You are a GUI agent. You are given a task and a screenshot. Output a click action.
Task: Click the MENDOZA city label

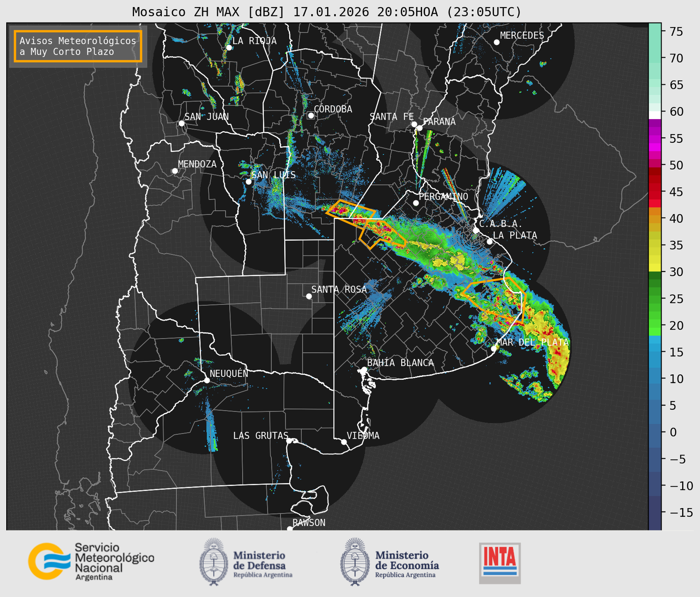click(x=197, y=164)
